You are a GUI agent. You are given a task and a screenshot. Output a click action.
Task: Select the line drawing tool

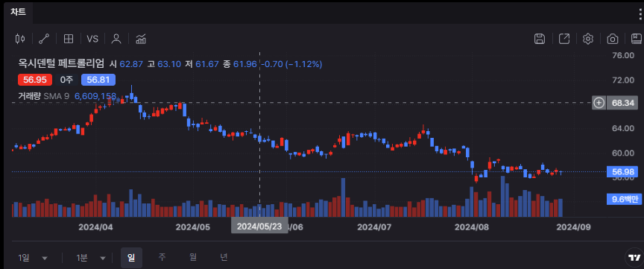(x=44, y=39)
